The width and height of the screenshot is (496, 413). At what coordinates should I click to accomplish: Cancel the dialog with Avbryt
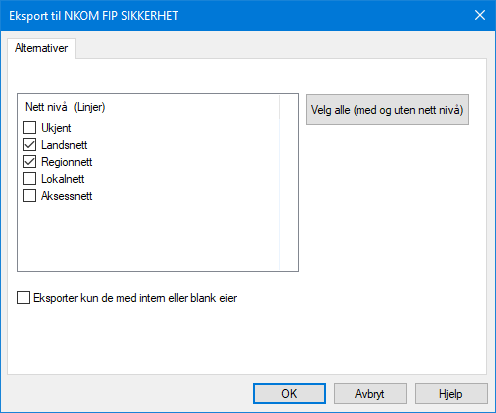pos(370,394)
